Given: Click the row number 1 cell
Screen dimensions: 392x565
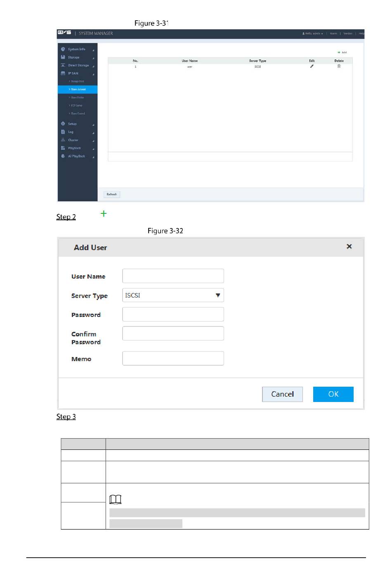Looking at the screenshot, I should coord(135,66).
